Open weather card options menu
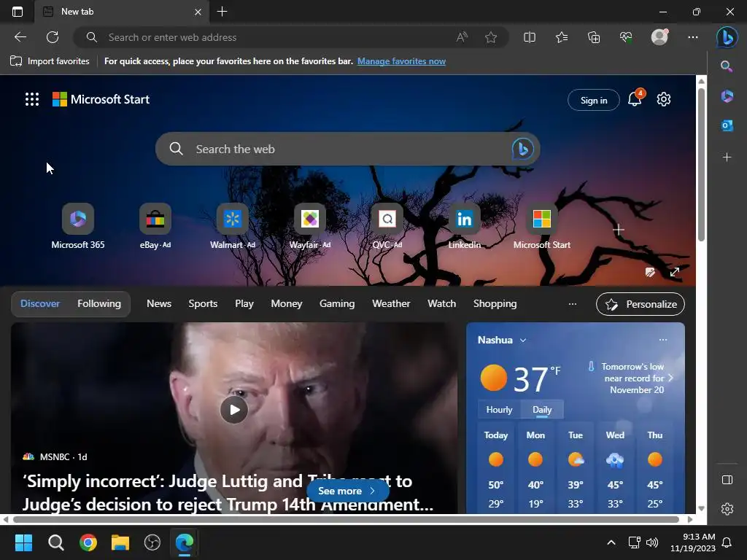The width and height of the screenshot is (747, 560). point(662,340)
